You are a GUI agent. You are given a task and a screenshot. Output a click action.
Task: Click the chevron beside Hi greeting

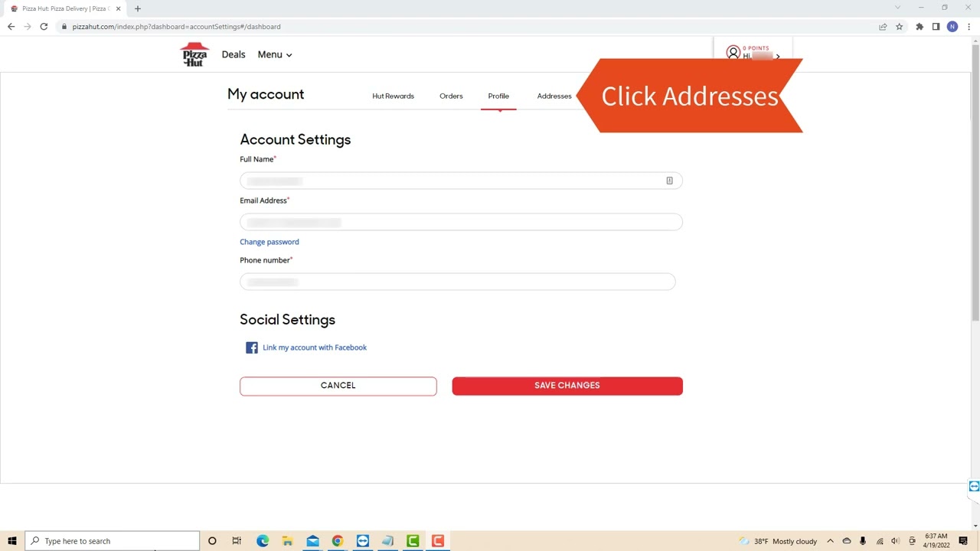778,57
